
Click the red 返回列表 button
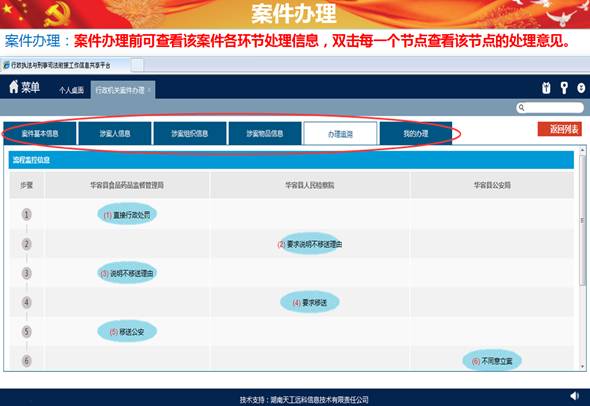(x=560, y=129)
